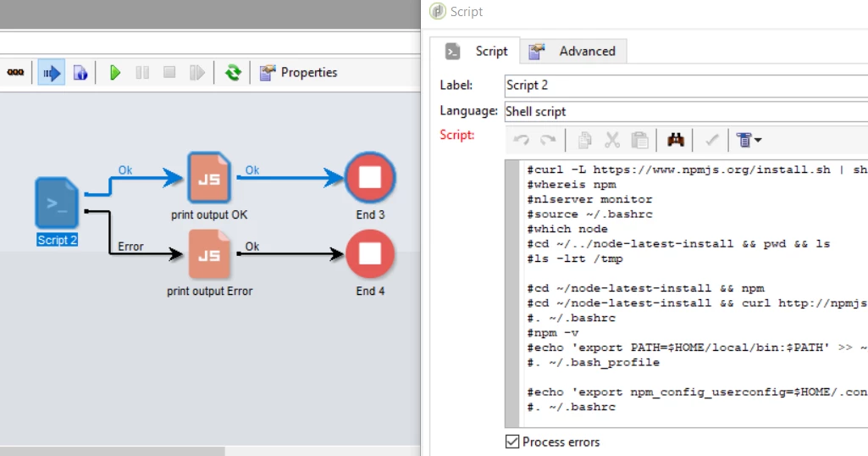
Task: Click the '#nlserver monitor' script line
Action: click(x=589, y=199)
